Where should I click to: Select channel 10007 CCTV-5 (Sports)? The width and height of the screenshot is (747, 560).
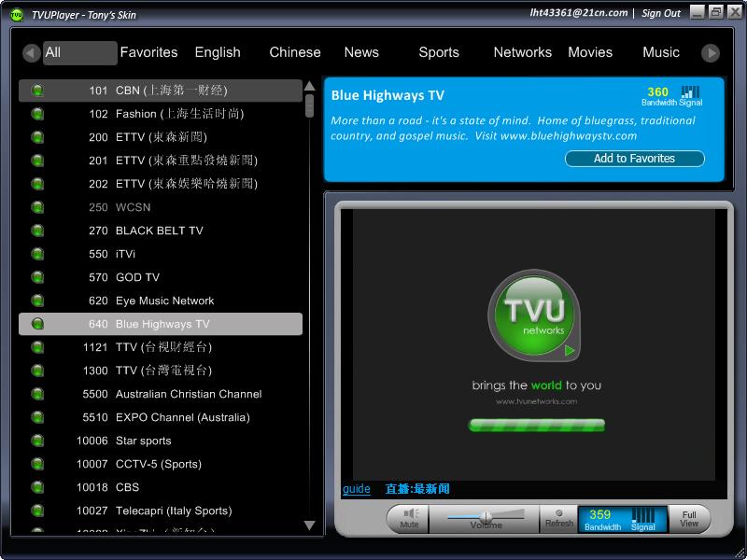(161, 464)
